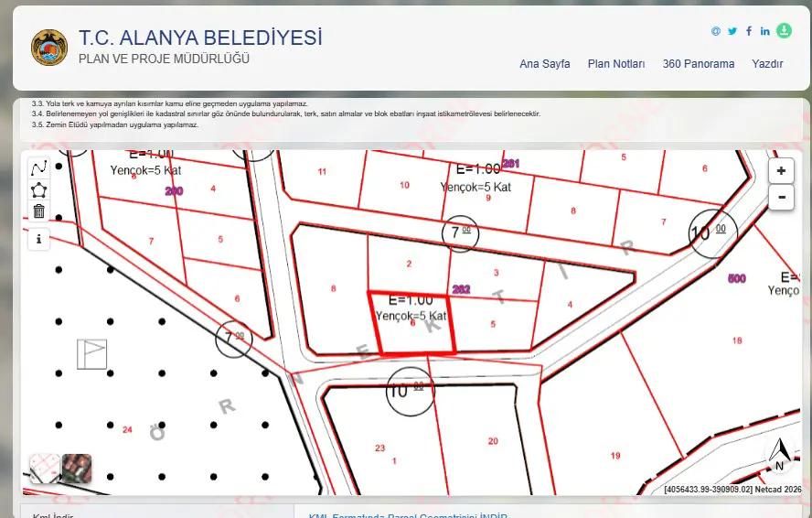Zoom in with the plus button
The width and height of the screenshot is (812, 518).
[x=781, y=170]
